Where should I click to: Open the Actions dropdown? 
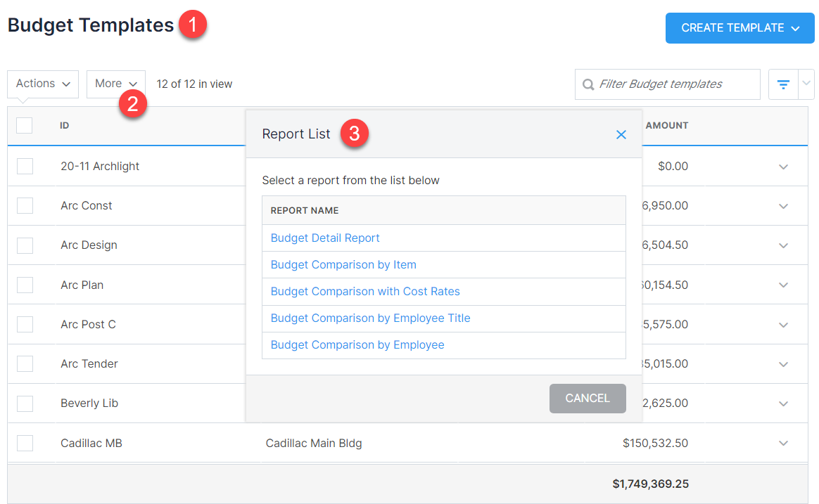click(x=42, y=84)
